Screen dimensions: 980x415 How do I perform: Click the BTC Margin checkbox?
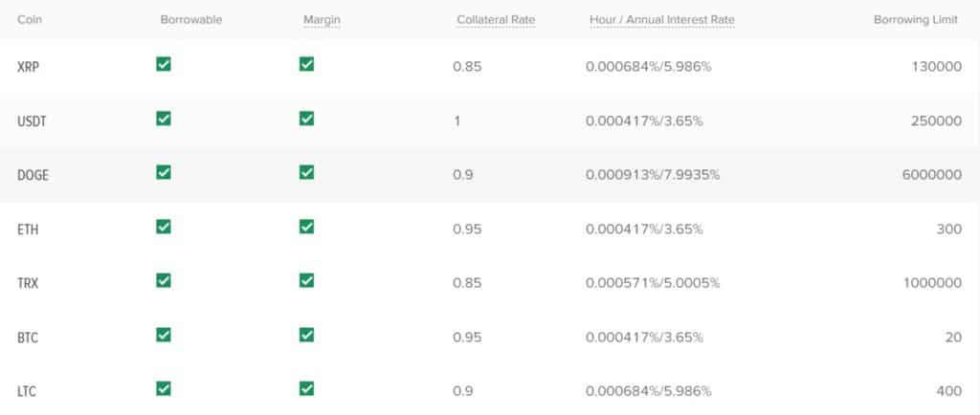click(x=306, y=335)
